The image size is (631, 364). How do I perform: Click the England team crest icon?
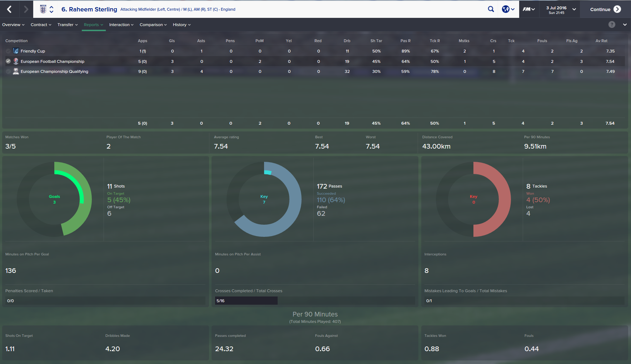43,9
